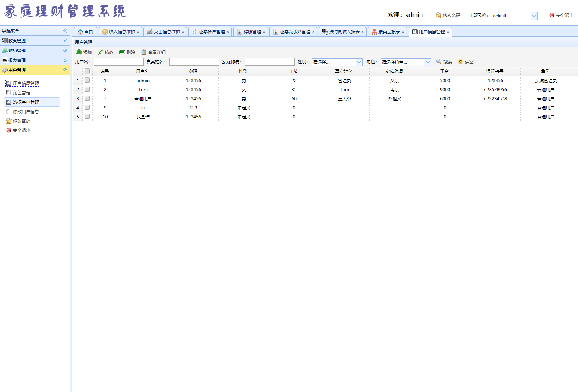Click the 密码 column header

193,72
